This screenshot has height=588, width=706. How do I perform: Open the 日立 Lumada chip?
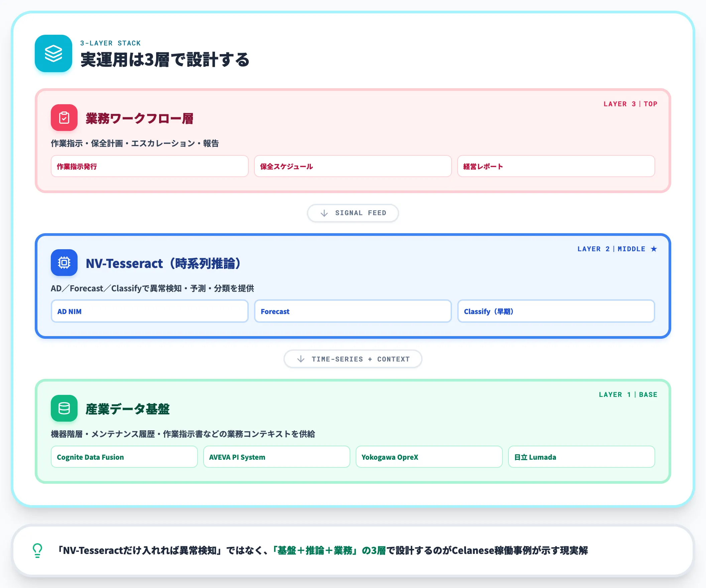581,457
